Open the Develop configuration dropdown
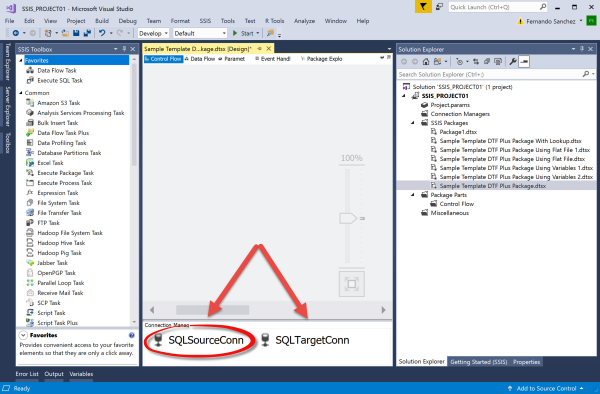Viewport: 600px width, 394px height. 153,34
